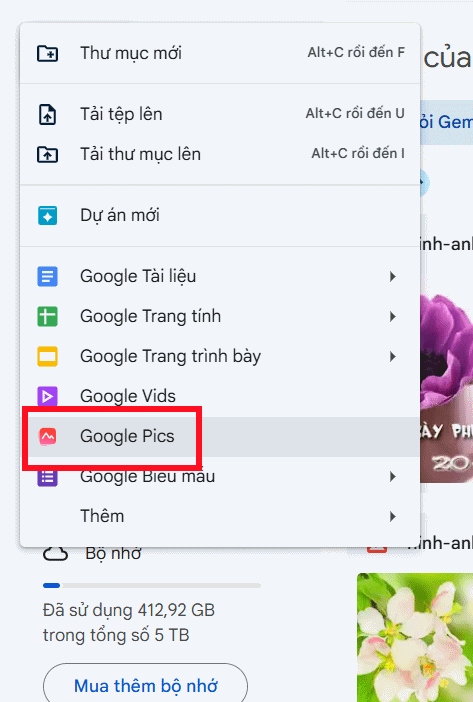
Task: Open Google Vids from the menu
Action: [x=220, y=396]
